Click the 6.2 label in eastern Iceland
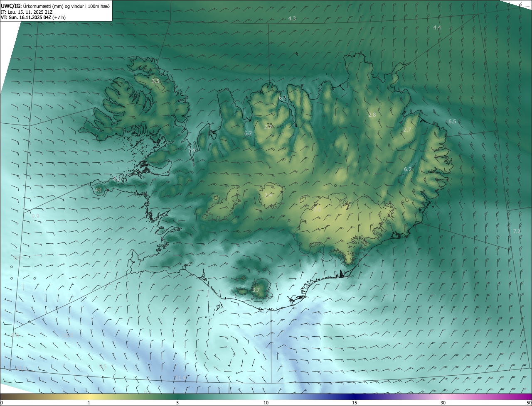The image size is (532, 406). pos(408,169)
